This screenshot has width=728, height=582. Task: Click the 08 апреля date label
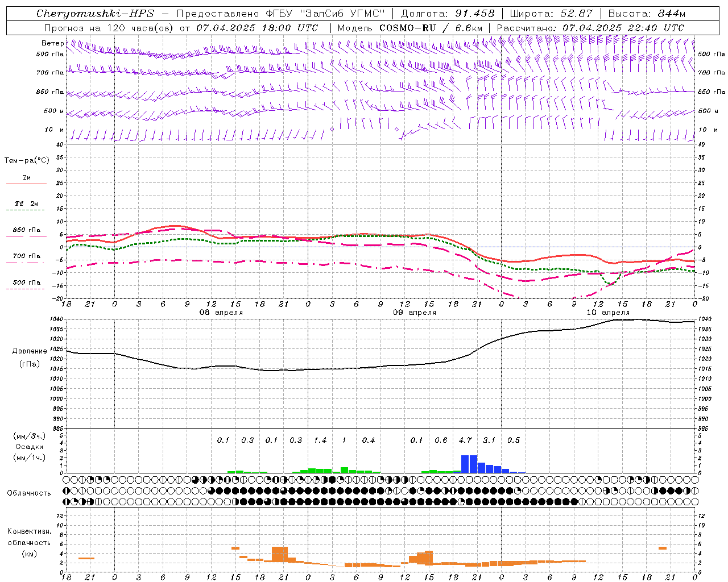(x=221, y=313)
